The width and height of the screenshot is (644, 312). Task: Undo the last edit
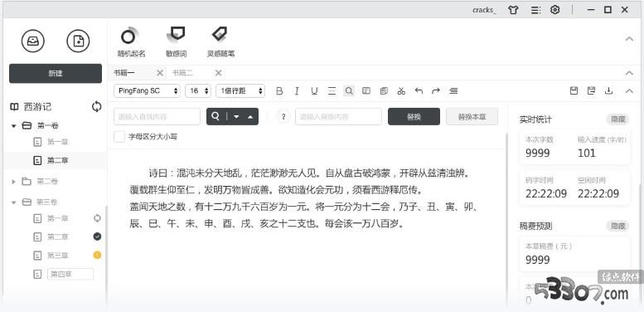(419, 90)
